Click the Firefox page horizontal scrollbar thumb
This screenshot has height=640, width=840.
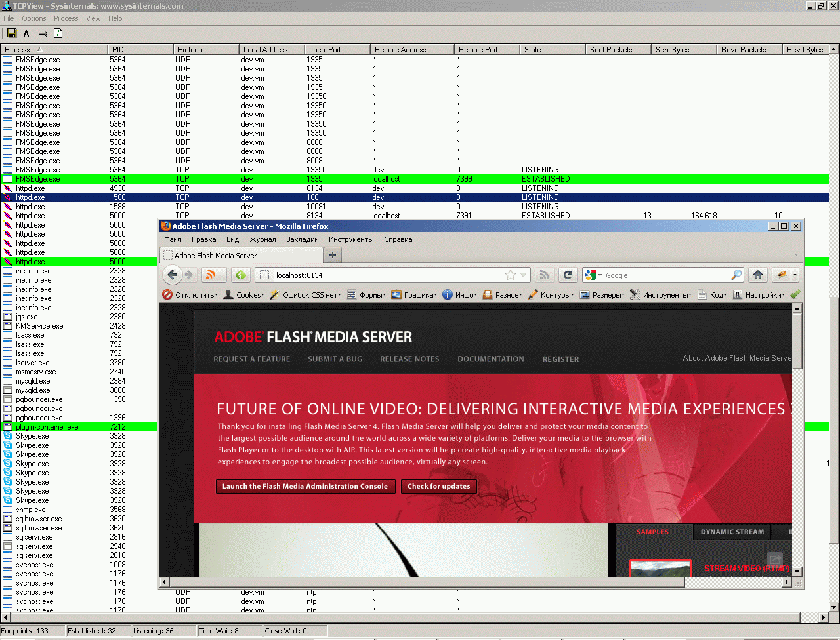[x=427, y=582]
